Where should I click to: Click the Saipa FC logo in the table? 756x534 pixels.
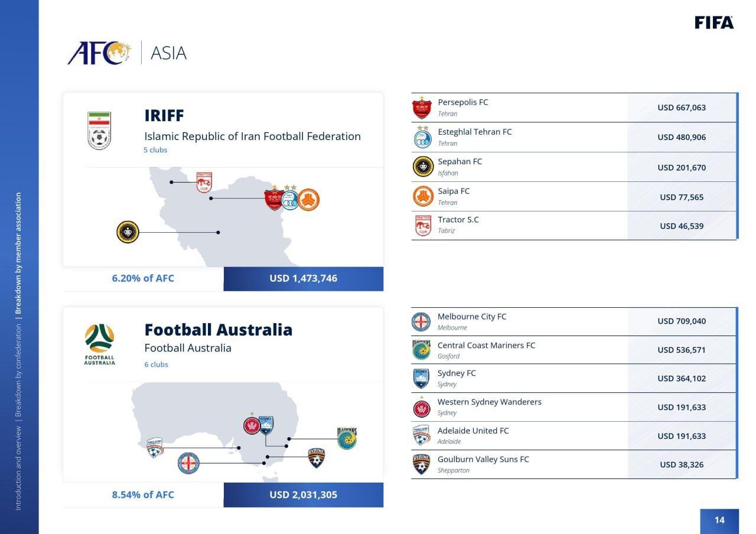click(423, 196)
